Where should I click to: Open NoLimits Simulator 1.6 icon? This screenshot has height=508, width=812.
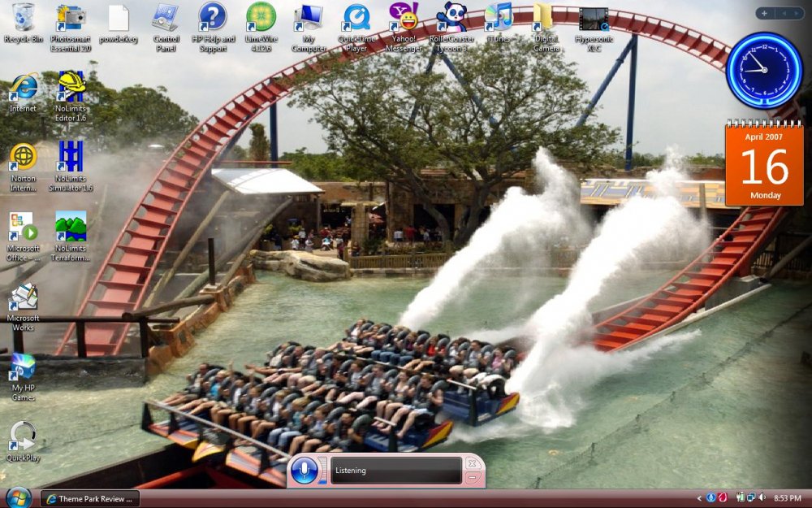pyautogui.click(x=71, y=158)
